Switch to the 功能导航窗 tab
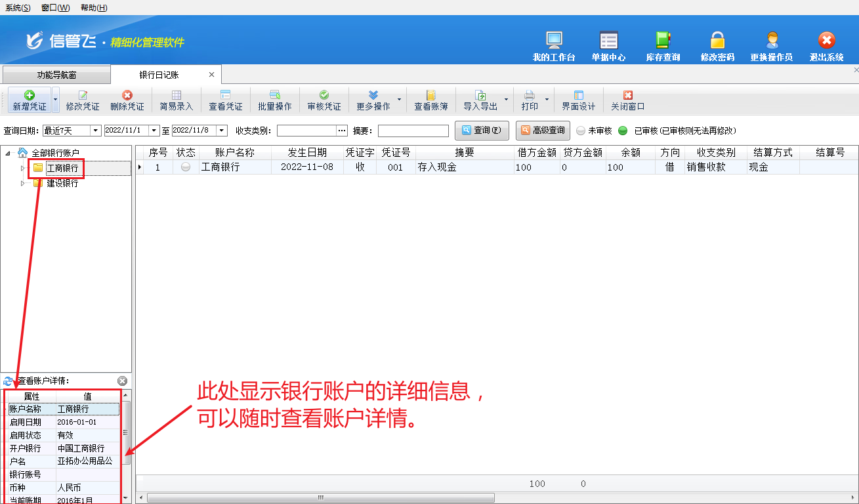This screenshot has width=859, height=504. click(56, 75)
